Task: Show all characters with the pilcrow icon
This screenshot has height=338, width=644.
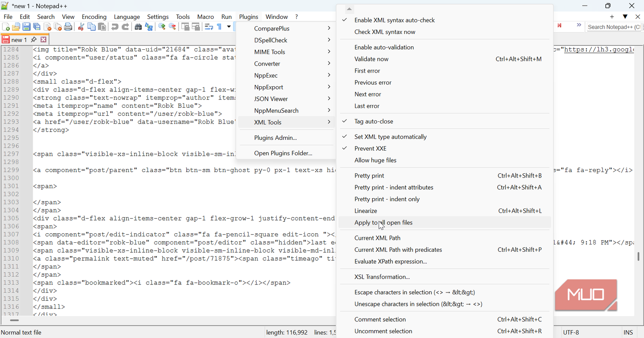Action: [219, 27]
